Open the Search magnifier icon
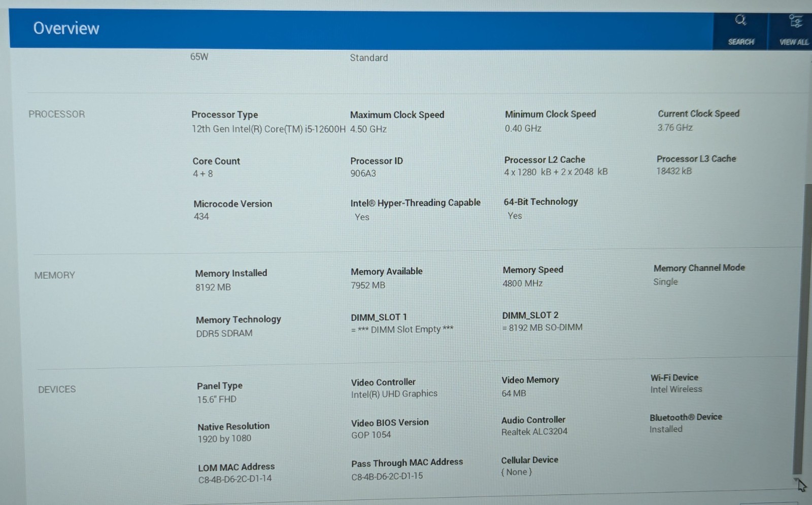The image size is (812, 505). pyautogui.click(x=740, y=20)
